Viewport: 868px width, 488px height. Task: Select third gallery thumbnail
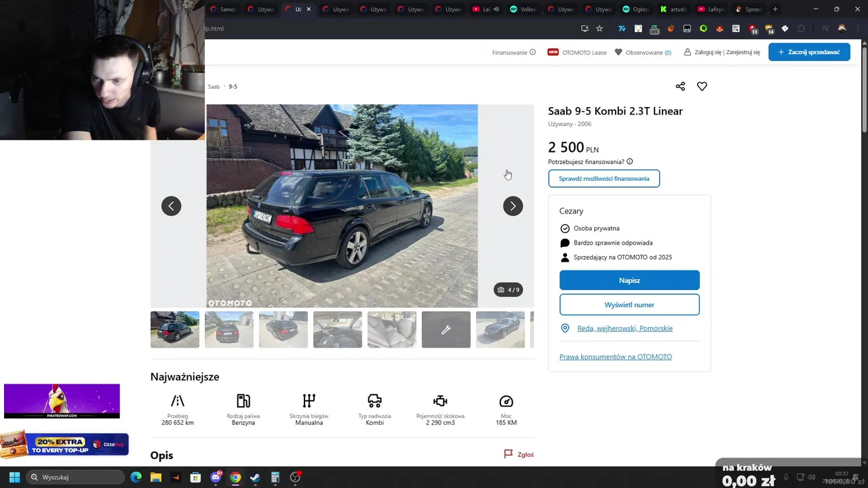(283, 329)
